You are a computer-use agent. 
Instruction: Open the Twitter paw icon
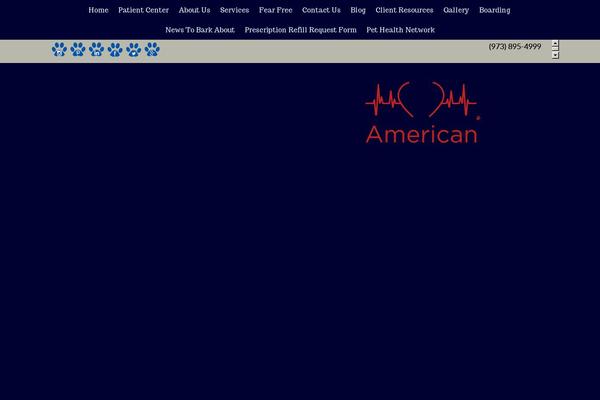click(x=134, y=49)
